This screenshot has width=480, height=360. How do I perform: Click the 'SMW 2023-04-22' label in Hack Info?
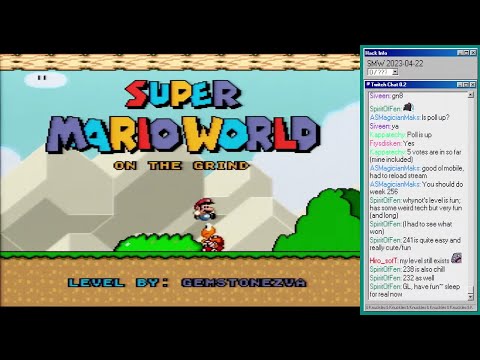(x=395, y=63)
